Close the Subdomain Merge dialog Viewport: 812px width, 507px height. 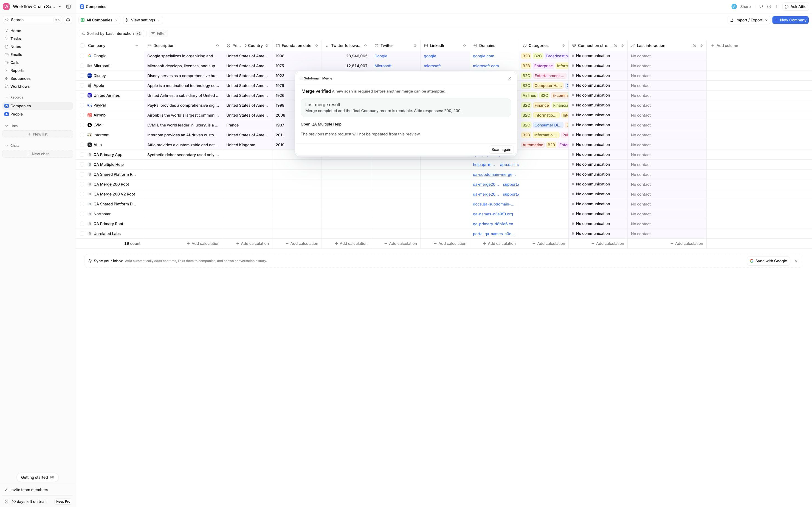[510, 78]
